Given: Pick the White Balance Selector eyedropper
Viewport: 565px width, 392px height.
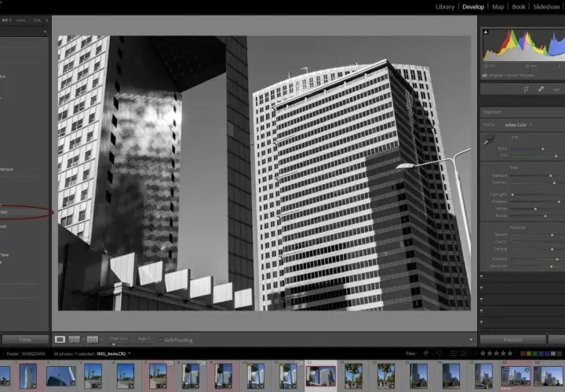Looking at the screenshot, I should (489, 140).
